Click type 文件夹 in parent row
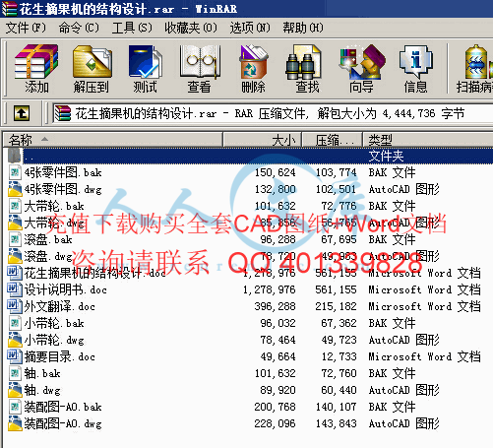Image resolution: width=493 pixels, height=448 pixels. pyautogui.click(x=386, y=156)
